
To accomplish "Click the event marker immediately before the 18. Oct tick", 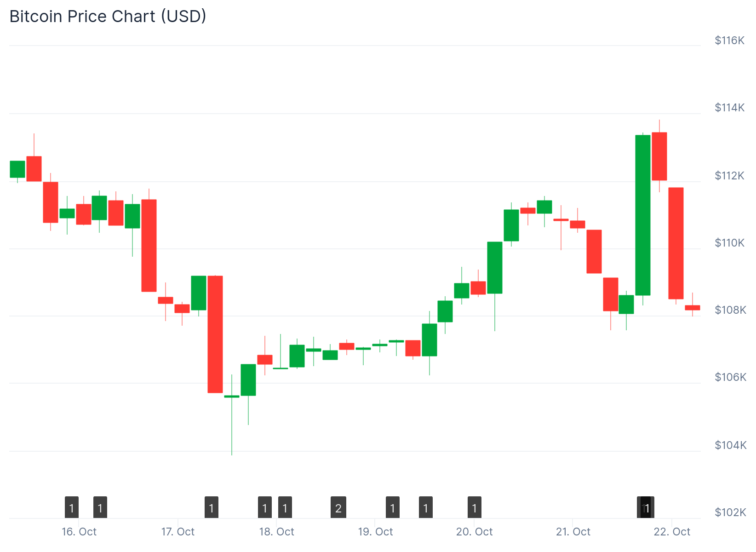I will (265, 508).
